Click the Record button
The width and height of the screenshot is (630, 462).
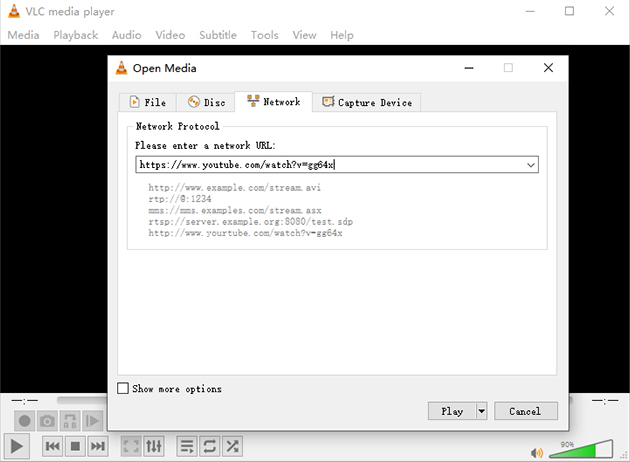coord(25,421)
